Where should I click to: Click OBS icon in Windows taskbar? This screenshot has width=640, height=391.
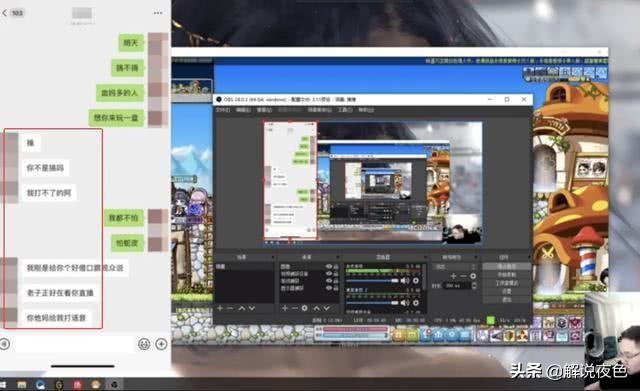click(x=114, y=384)
